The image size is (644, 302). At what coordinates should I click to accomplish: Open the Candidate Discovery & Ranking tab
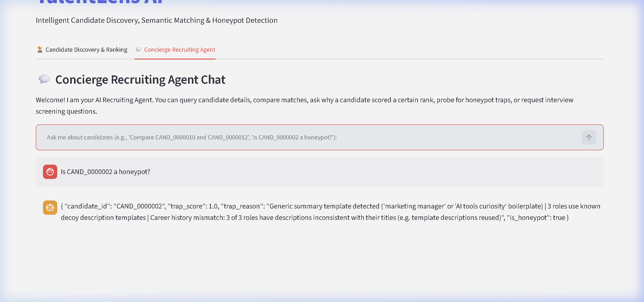[x=82, y=49]
